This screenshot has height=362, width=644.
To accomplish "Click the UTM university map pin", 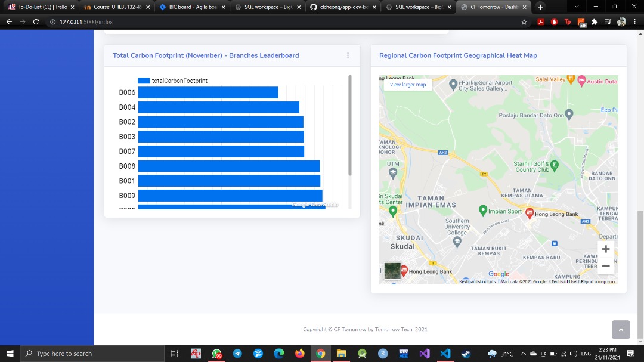I will pyautogui.click(x=392, y=174).
